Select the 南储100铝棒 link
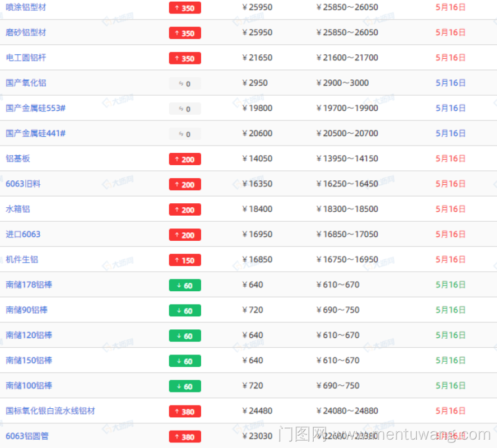The image size is (497, 448). [x=29, y=385]
